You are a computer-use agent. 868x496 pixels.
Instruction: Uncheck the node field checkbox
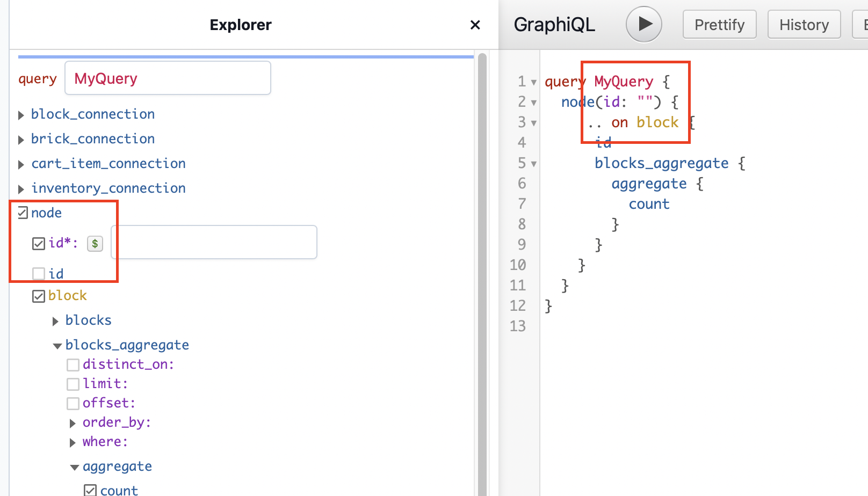23,213
